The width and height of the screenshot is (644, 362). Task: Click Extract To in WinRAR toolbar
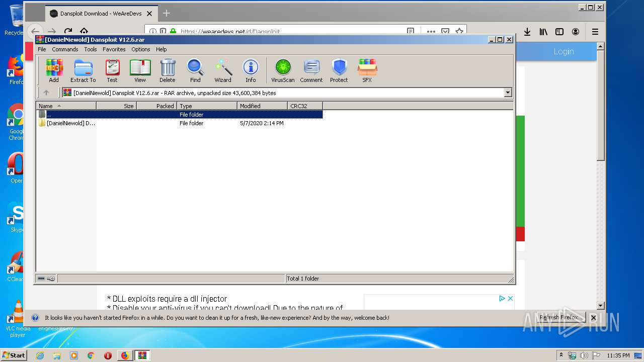click(83, 71)
